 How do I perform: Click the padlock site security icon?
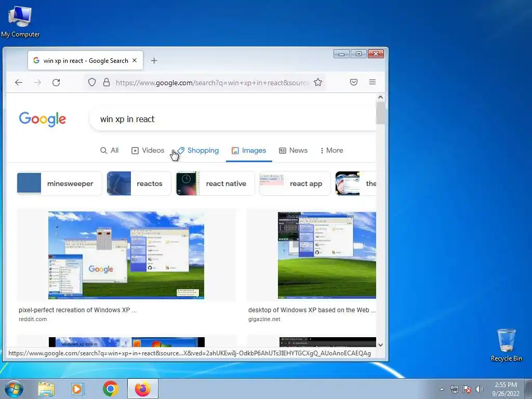coord(107,83)
